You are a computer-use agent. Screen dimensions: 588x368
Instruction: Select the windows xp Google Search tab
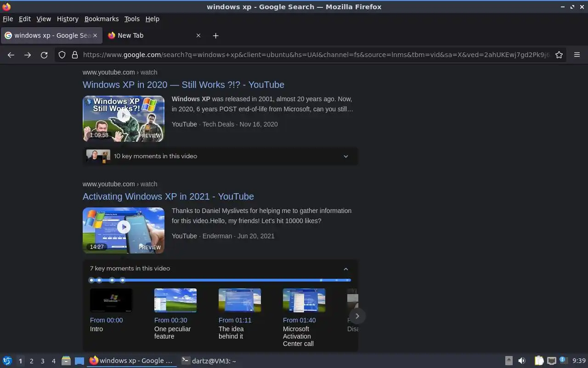tap(51, 35)
